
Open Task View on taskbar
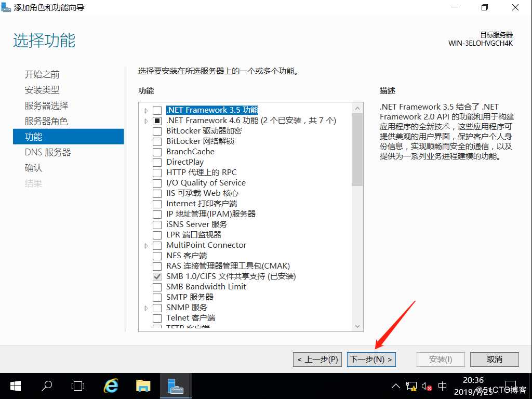point(78,386)
